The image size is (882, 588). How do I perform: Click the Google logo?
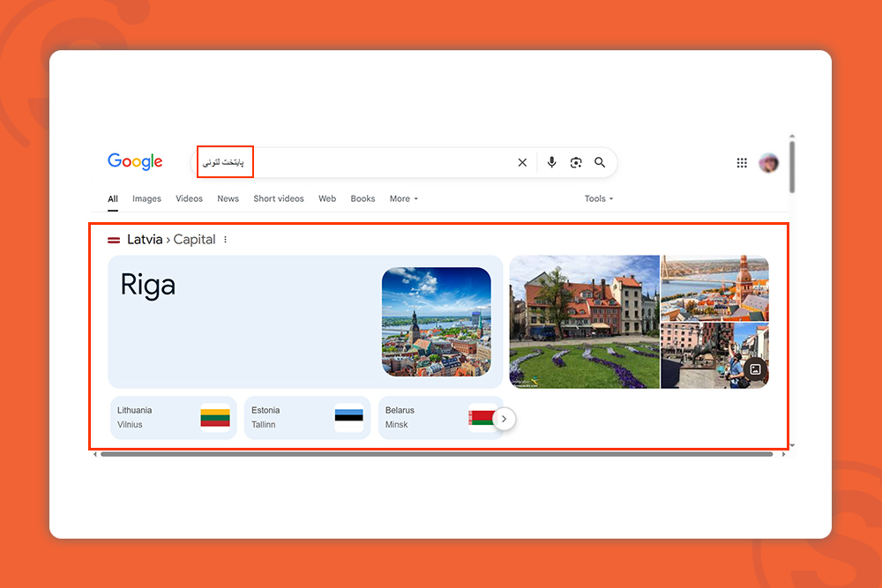point(135,161)
